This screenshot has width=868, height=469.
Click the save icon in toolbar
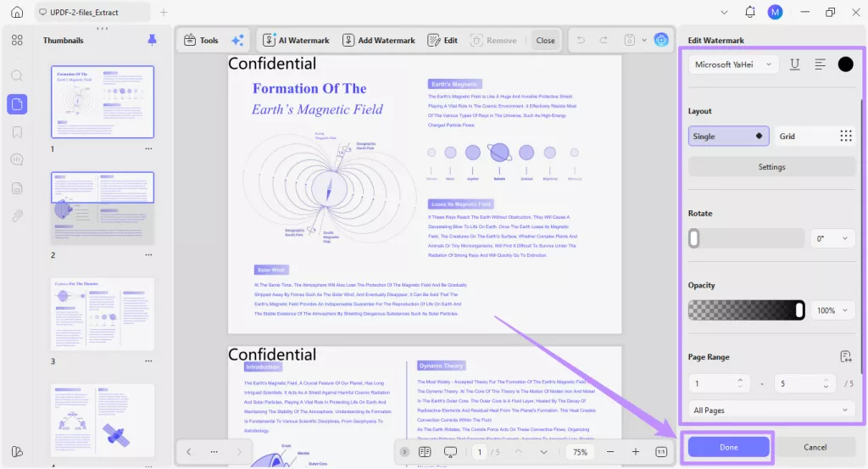click(x=630, y=40)
